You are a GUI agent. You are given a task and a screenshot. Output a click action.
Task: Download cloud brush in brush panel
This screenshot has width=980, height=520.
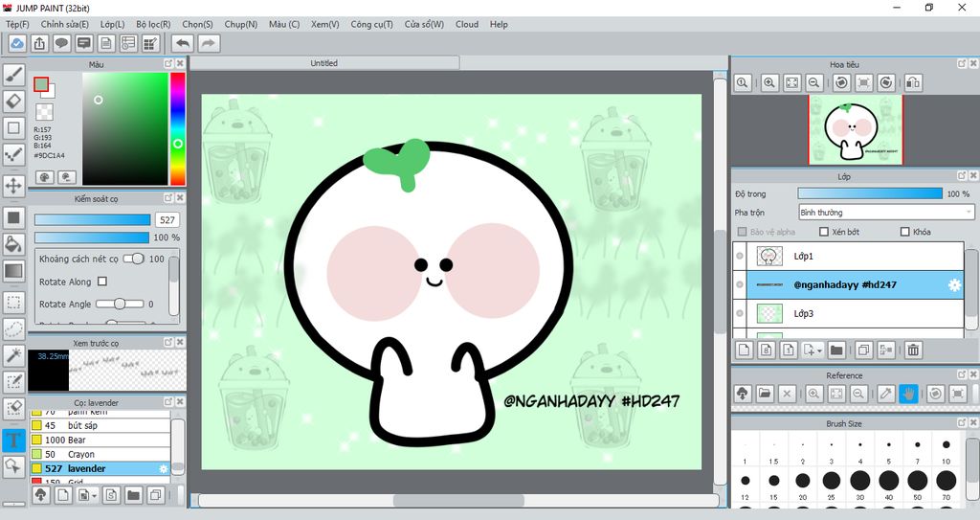(40, 495)
